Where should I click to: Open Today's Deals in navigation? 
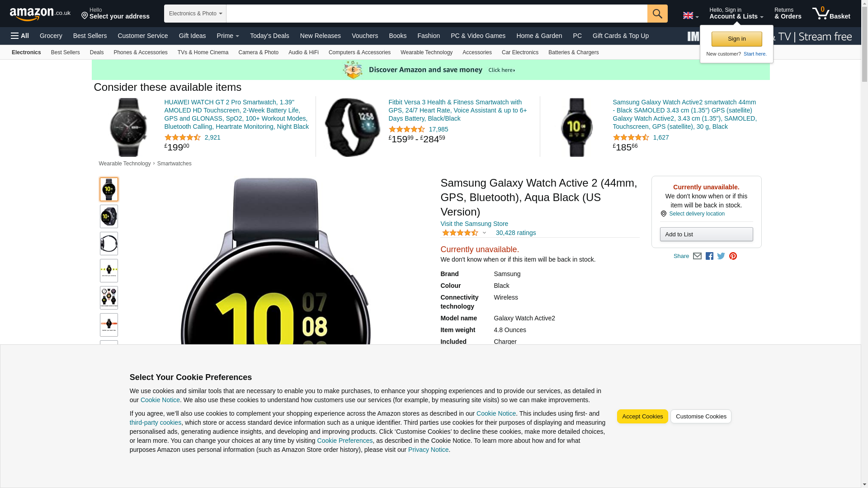coord(269,36)
